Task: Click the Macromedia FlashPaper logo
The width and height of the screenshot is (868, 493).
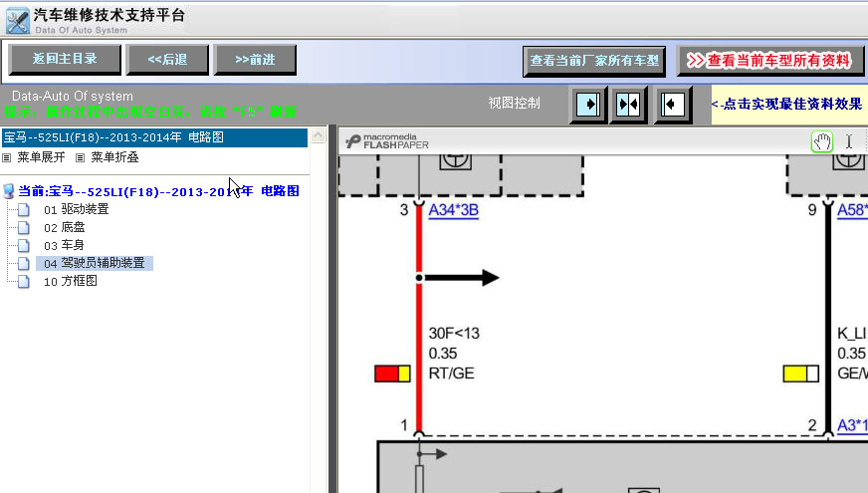Action: [x=387, y=141]
